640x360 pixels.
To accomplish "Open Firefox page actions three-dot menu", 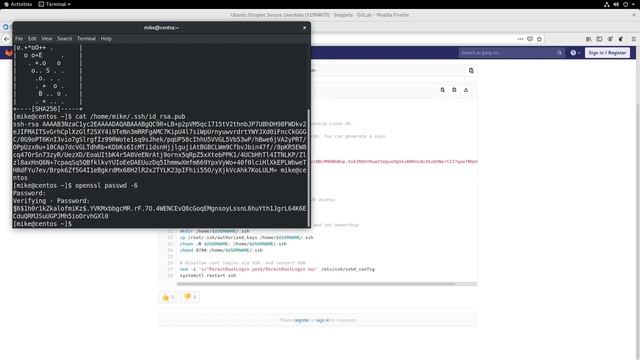I will point(520,39).
